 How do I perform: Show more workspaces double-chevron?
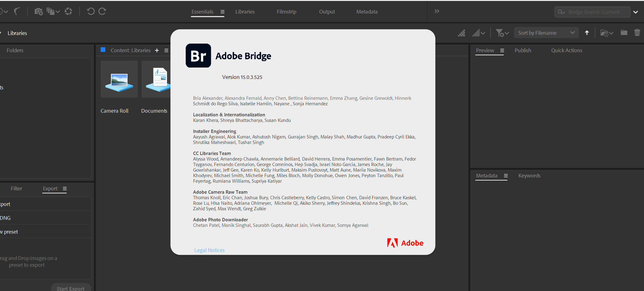437,11
